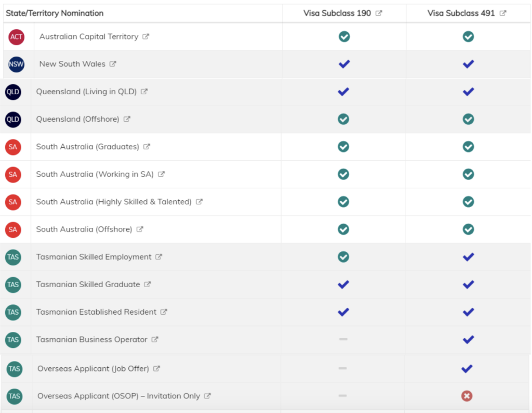Click external link icon beside Visa Subclass 190
The width and height of the screenshot is (532, 413).
(379, 14)
